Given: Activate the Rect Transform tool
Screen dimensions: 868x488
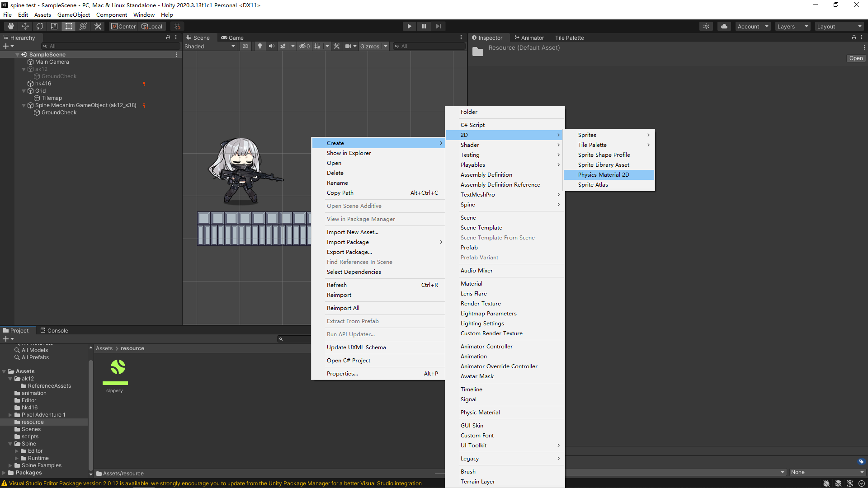Looking at the screenshot, I should tap(69, 26).
